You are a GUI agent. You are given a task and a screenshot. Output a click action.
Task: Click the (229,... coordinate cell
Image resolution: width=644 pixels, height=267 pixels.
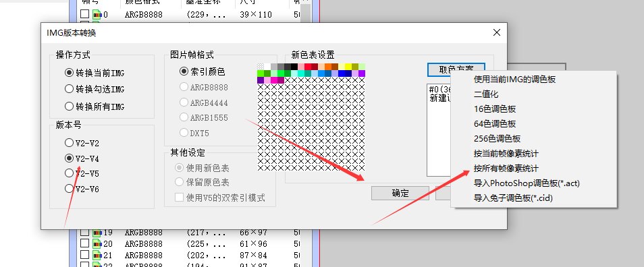pos(206,15)
